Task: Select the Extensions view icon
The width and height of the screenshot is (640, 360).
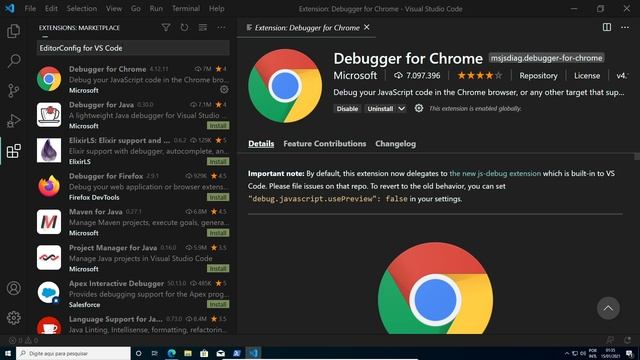Action: 13,151
